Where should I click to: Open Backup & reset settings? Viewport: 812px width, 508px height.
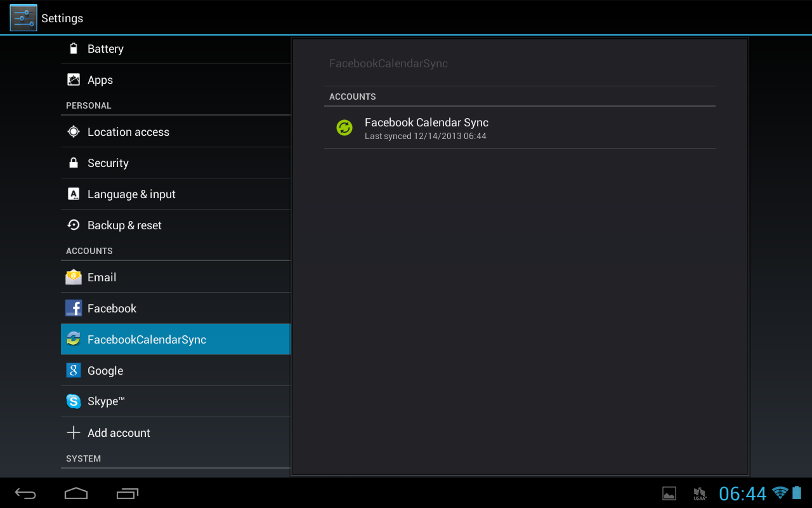coord(176,225)
